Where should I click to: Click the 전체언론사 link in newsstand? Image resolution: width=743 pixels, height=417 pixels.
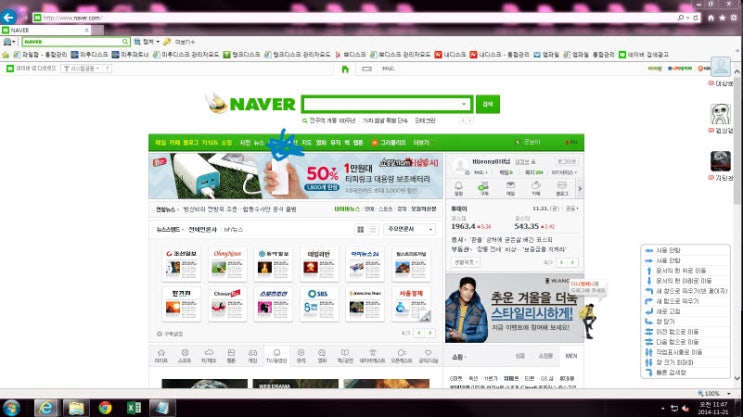(202, 229)
